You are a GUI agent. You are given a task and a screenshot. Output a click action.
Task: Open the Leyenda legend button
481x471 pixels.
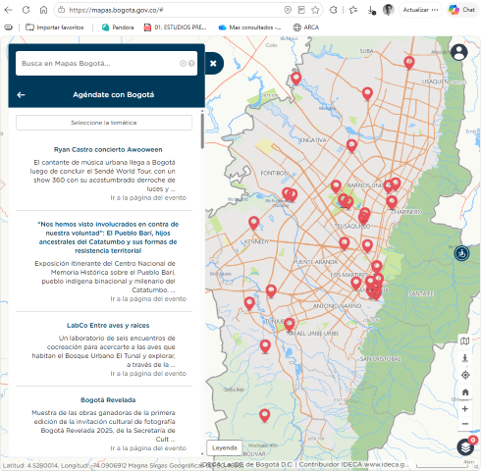[x=224, y=448]
